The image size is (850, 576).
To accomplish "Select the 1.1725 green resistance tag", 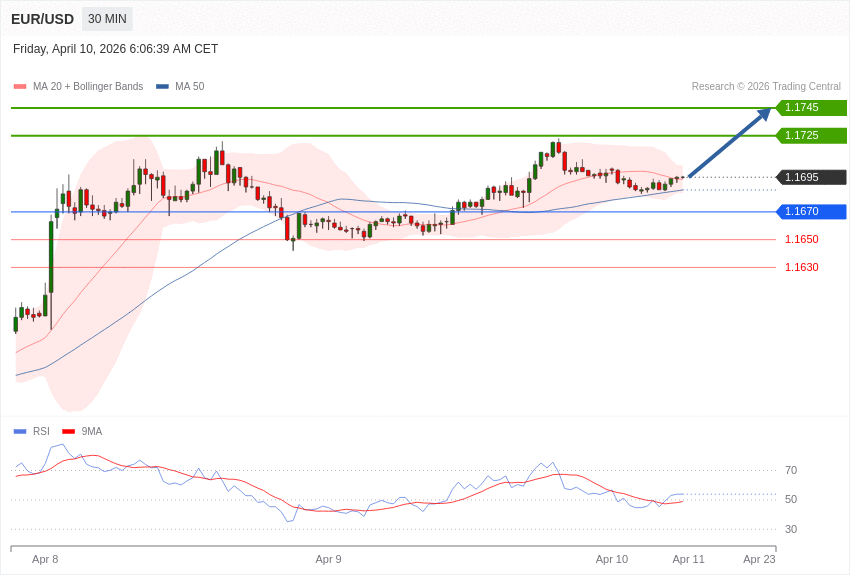I will pos(811,136).
